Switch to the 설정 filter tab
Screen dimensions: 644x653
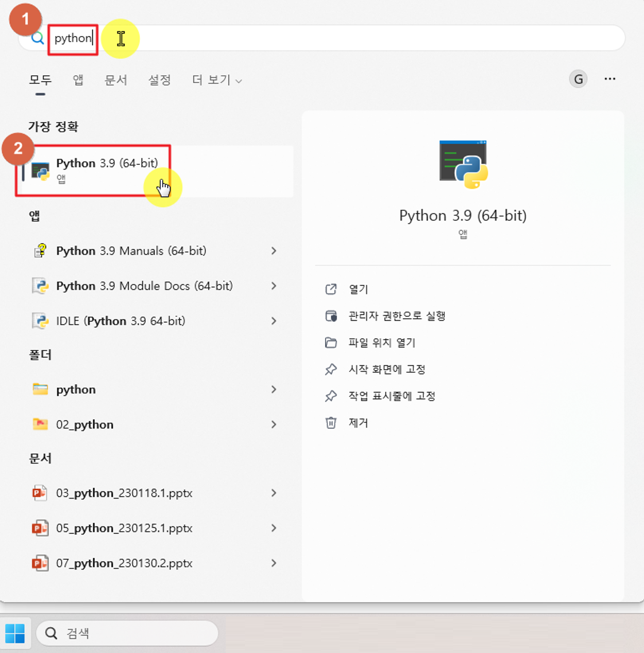pyautogui.click(x=160, y=80)
